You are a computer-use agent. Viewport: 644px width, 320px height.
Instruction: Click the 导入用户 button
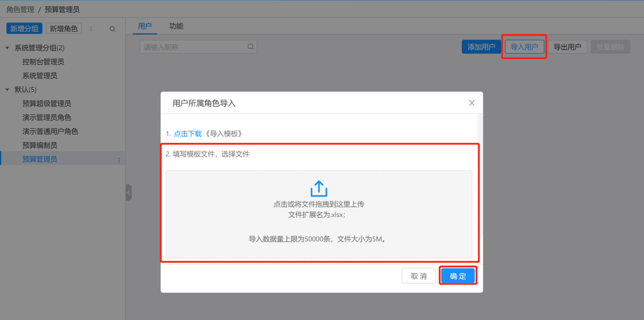click(x=524, y=47)
